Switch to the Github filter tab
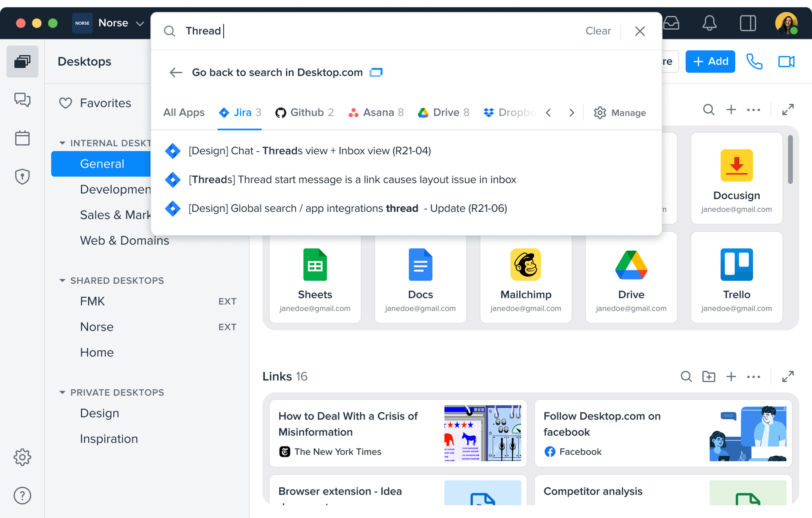 click(304, 112)
